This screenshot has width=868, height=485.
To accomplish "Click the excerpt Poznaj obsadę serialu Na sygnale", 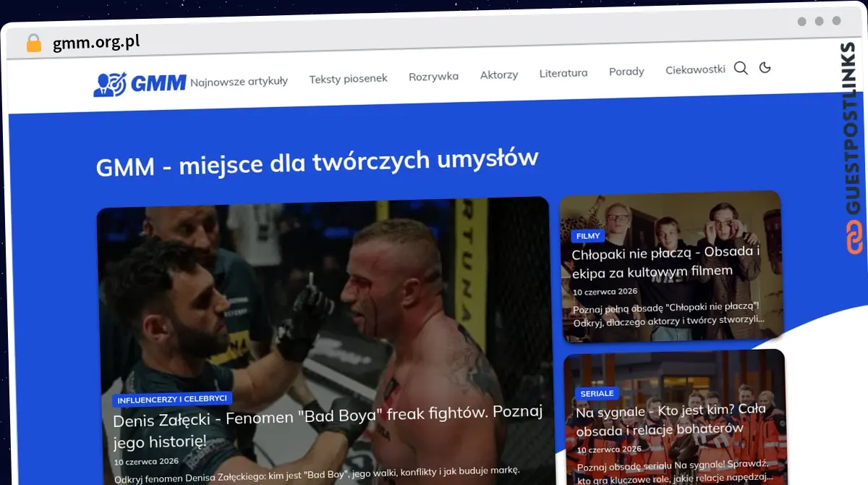I will click(x=675, y=471).
